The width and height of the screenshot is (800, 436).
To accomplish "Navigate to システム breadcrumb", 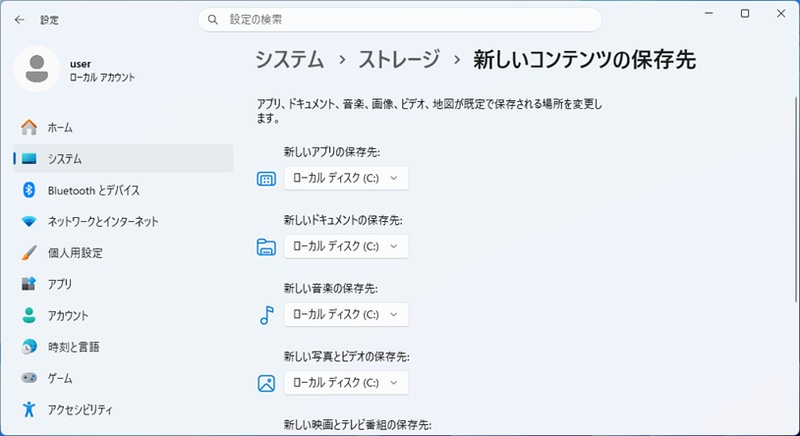I will pyautogui.click(x=290, y=60).
